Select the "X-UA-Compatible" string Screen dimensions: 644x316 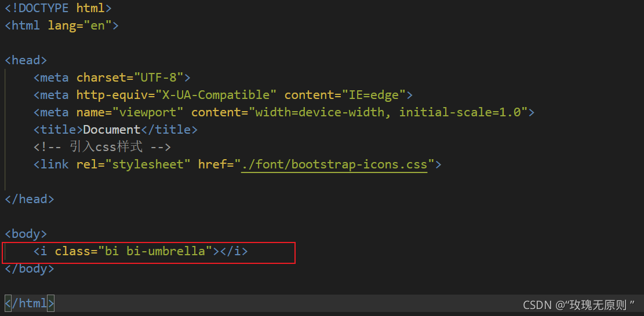pyautogui.click(x=216, y=95)
